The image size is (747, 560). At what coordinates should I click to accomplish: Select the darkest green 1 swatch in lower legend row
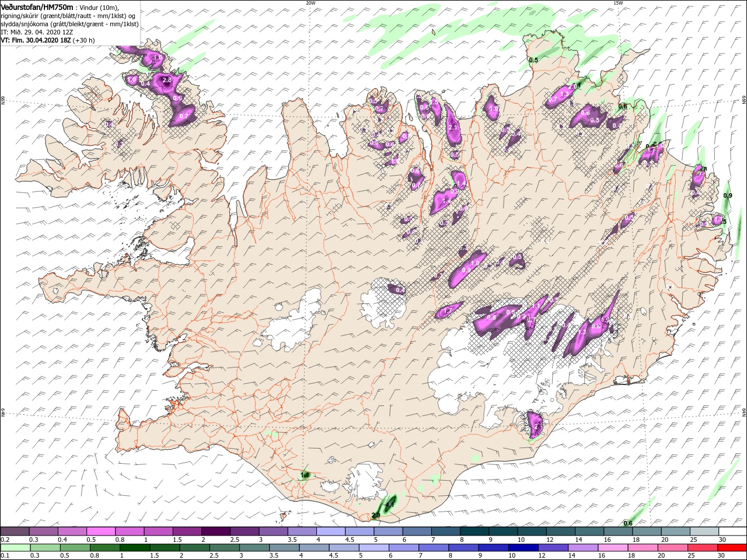click(134, 548)
